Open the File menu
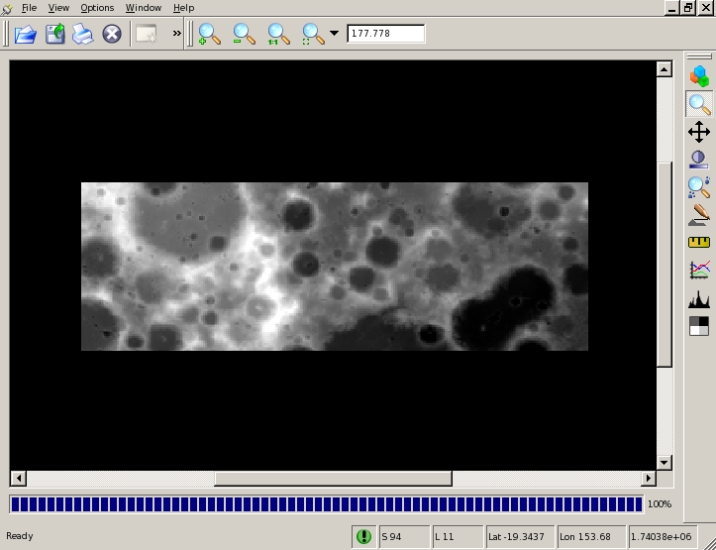The height and width of the screenshot is (550, 716). [x=29, y=8]
